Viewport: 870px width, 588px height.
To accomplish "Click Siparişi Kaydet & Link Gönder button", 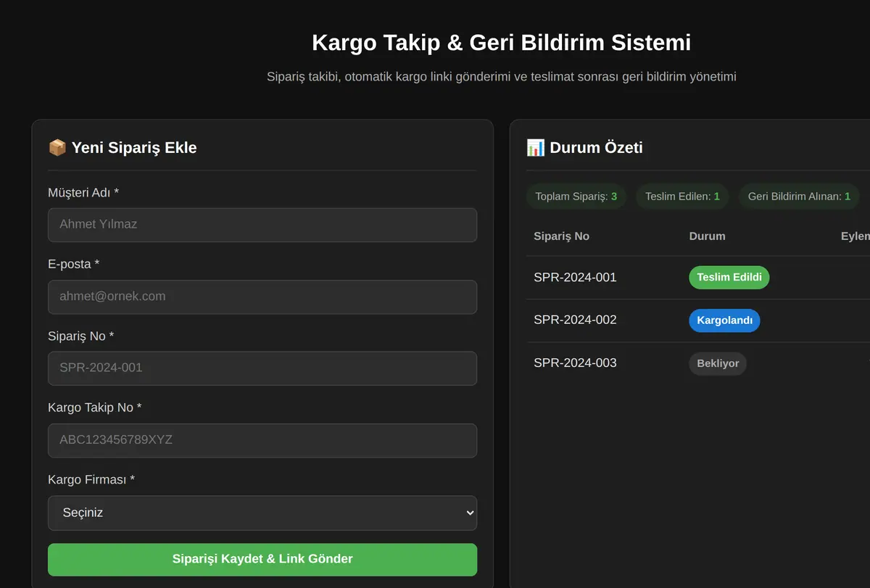I will [x=262, y=559].
